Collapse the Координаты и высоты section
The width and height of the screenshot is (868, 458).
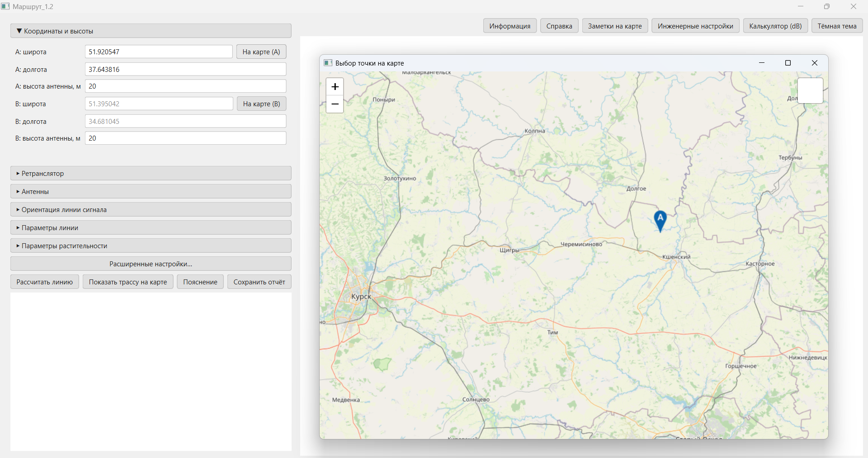tap(151, 31)
